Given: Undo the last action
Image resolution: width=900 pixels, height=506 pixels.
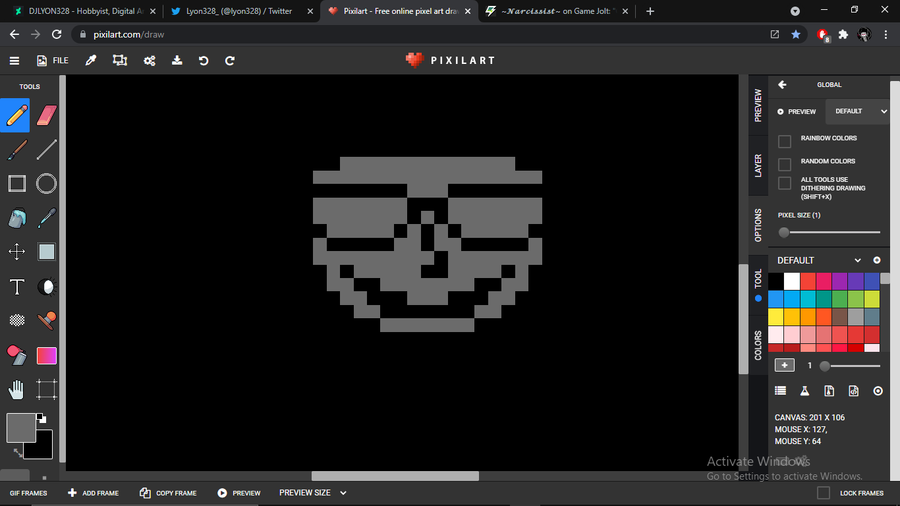Looking at the screenshot, I should coord(203,60).
